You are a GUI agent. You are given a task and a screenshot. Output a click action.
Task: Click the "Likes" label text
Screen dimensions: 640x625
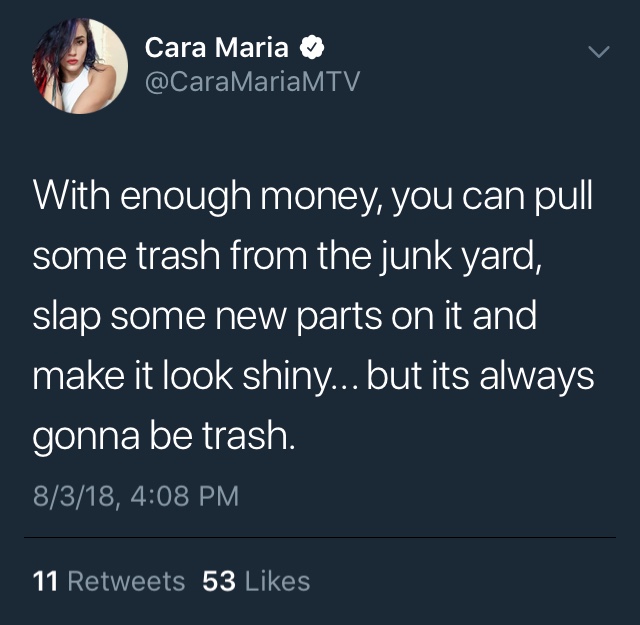click(278, 581)
